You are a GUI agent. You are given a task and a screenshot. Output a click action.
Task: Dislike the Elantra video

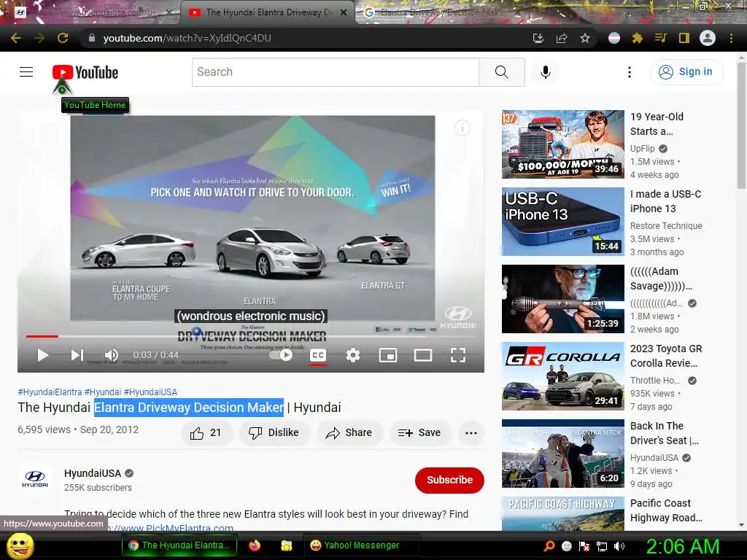point(275,433)
